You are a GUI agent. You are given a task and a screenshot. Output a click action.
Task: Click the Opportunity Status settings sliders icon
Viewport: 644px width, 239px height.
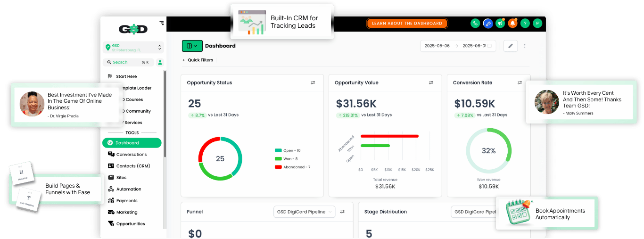313,82
